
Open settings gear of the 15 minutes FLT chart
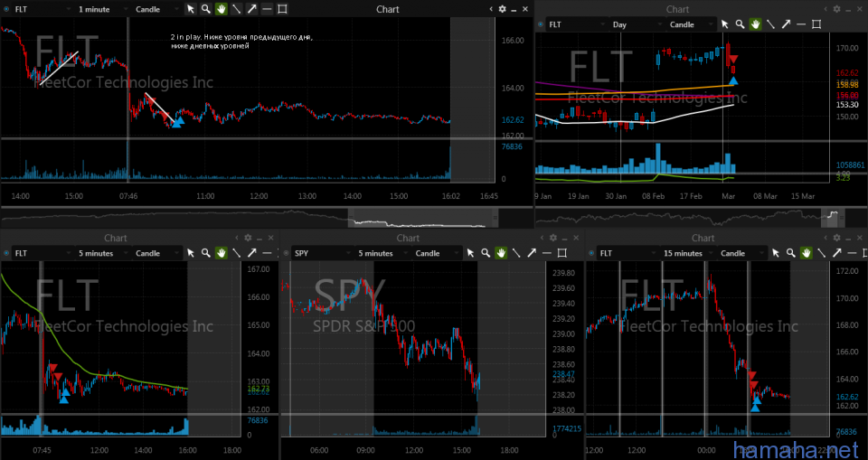click(837, 238)
